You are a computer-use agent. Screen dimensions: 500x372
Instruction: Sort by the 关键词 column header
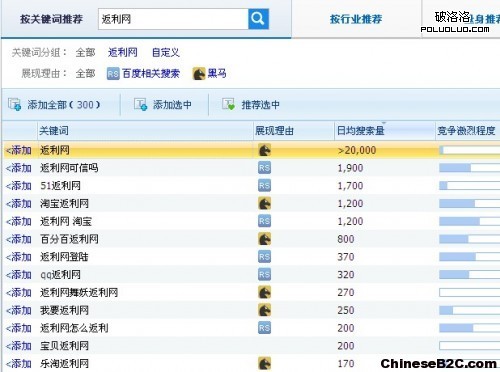[145, 131]
